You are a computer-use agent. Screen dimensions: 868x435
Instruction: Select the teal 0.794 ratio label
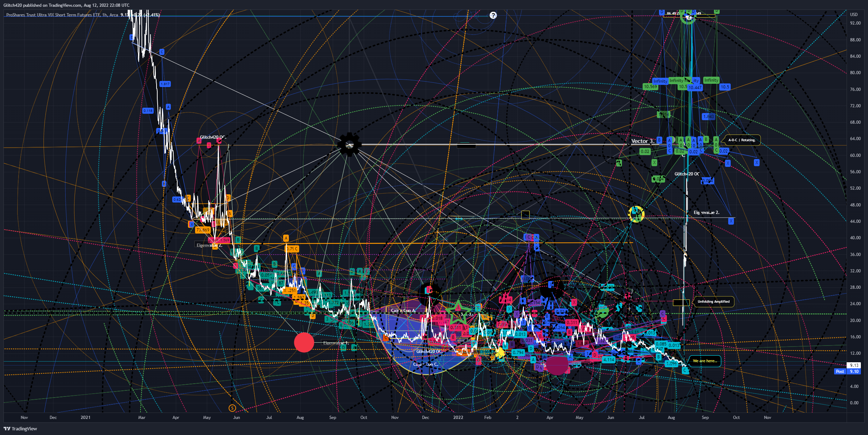[x=518, y=353]
